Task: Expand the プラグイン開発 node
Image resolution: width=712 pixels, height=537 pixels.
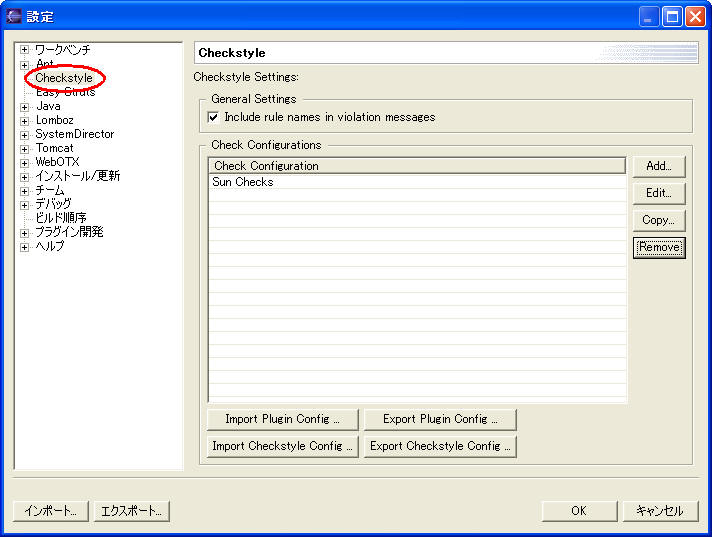Action: pyautogui.click(x=24, y=232)
